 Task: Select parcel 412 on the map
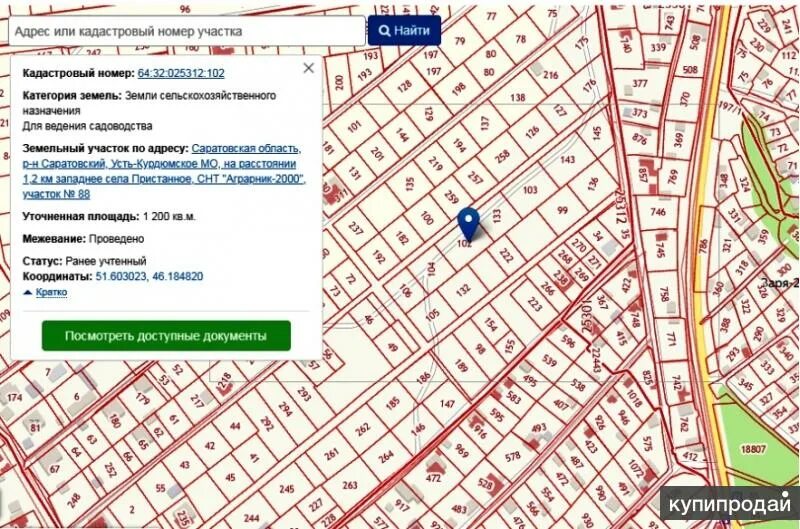pos(690,457)
